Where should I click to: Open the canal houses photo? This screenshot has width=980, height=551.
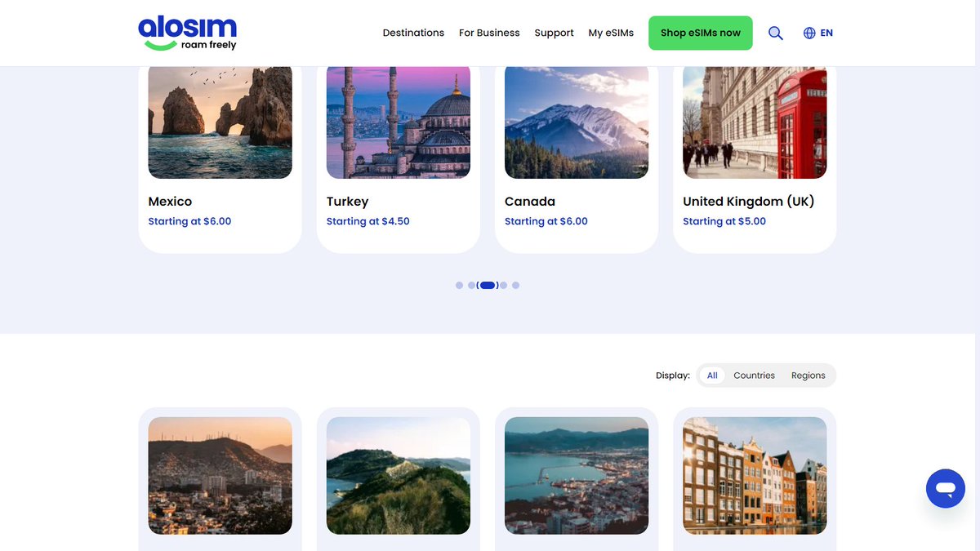[755, 476]
